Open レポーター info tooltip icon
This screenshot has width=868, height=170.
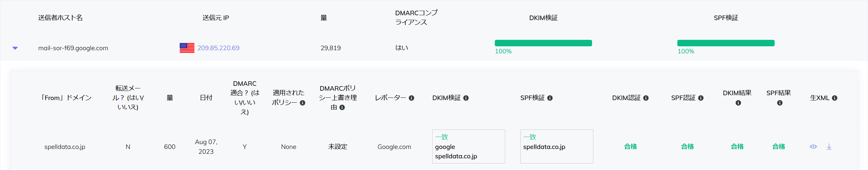(411, 98)
